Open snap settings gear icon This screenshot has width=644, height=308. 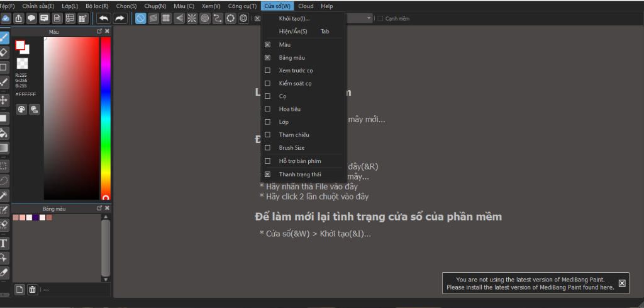pyautogui.click(x=243, y=18)
